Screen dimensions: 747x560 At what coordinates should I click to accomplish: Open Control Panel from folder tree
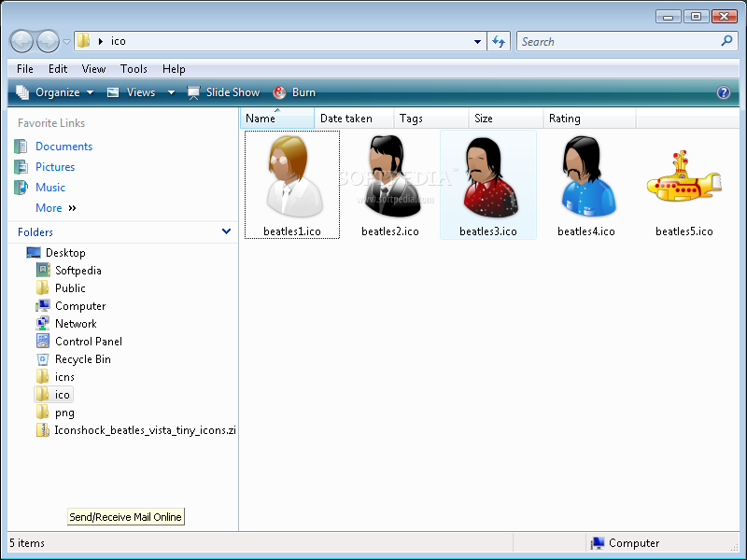(89, 342)
